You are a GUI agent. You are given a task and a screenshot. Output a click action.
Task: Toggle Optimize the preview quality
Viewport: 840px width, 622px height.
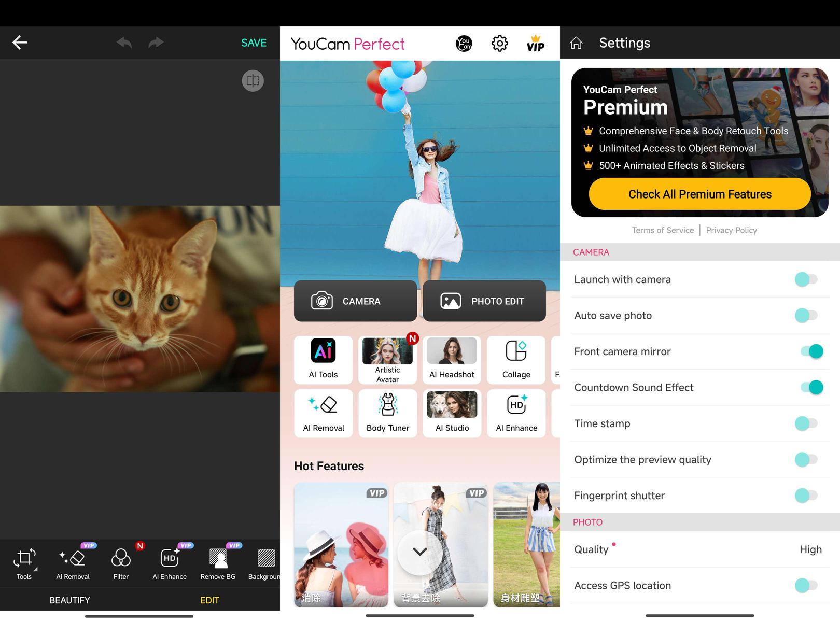coord(806,459)
